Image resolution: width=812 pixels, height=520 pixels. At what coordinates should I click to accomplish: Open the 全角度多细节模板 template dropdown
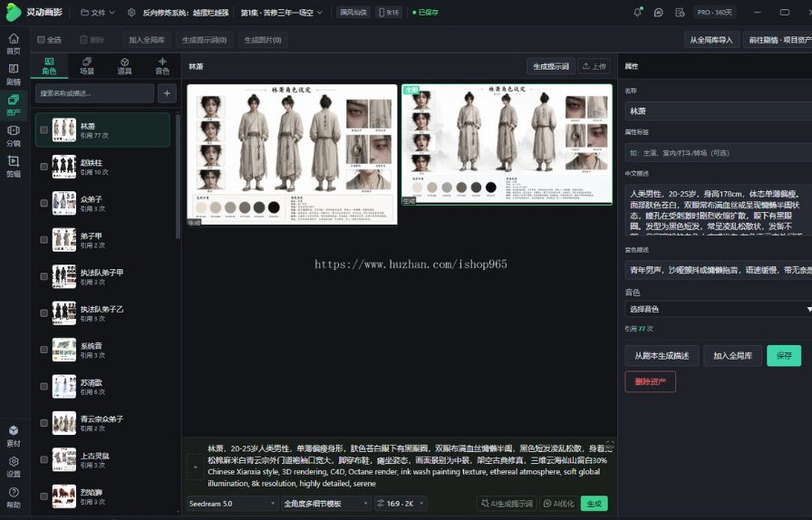point(326,504)
